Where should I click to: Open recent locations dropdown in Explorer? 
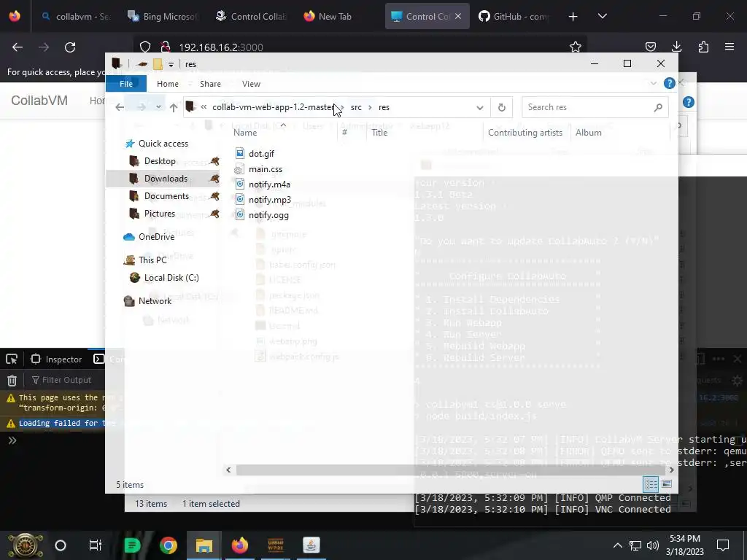point(158,107)
